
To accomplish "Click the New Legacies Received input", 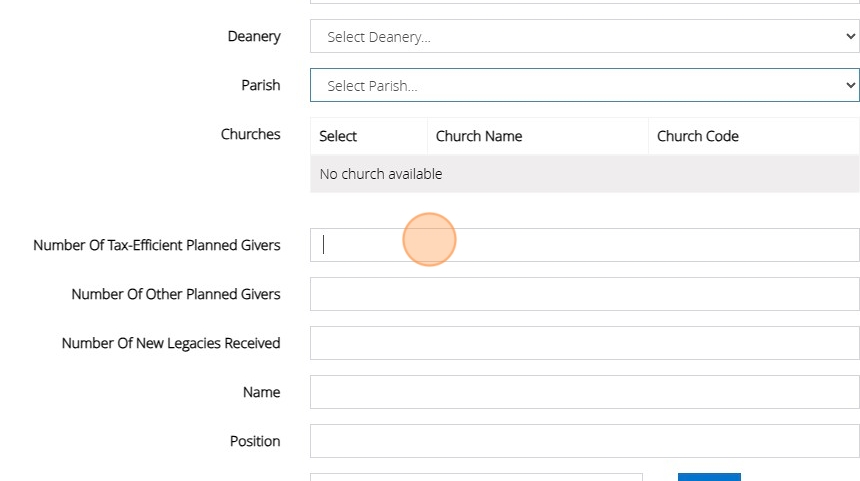I will pos(584,343).
